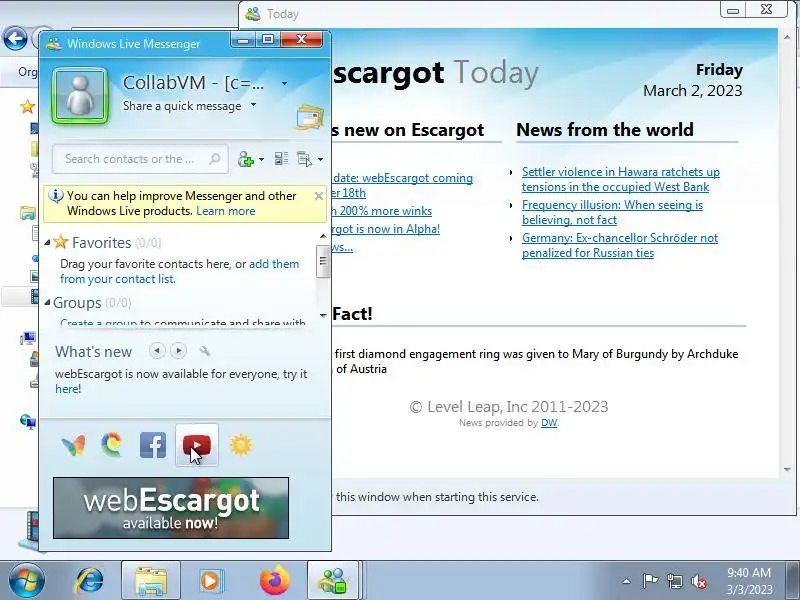Open the now in Alpha link

[386, 229]
